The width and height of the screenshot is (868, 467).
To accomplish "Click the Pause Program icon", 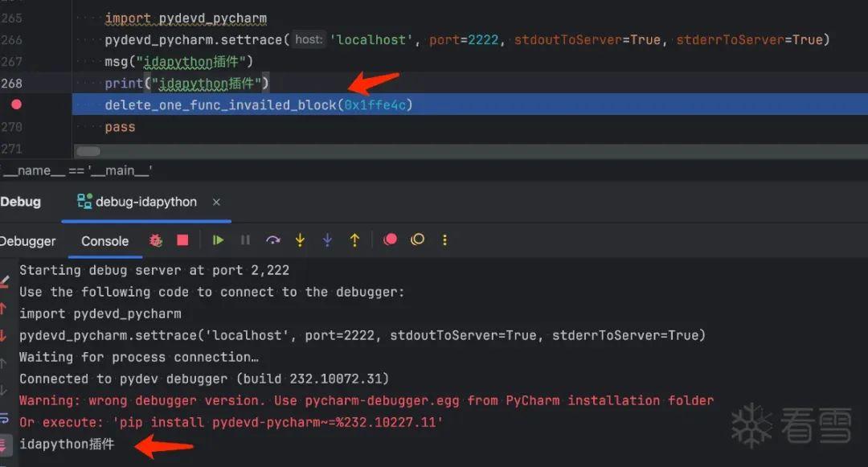I will pyautogui.click(x=246, y=240).
